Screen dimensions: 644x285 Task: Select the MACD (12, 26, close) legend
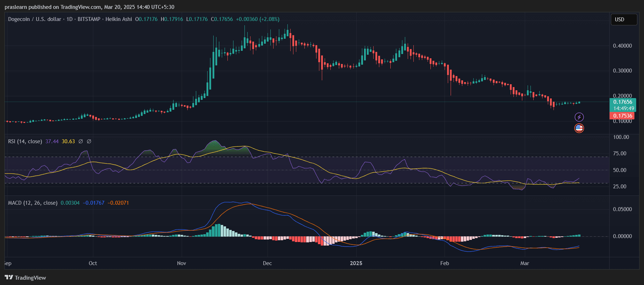(33, 203)
